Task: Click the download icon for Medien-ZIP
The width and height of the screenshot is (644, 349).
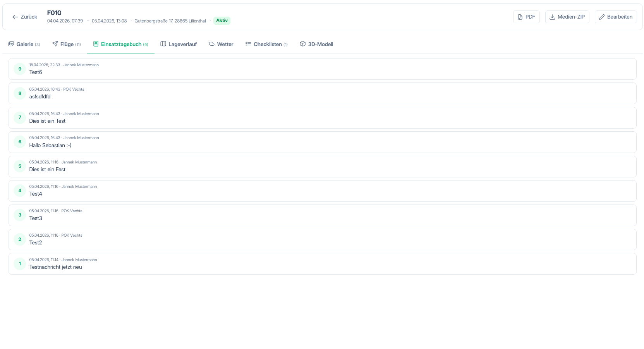Action: pyautogui.click(x=552, y=17)
